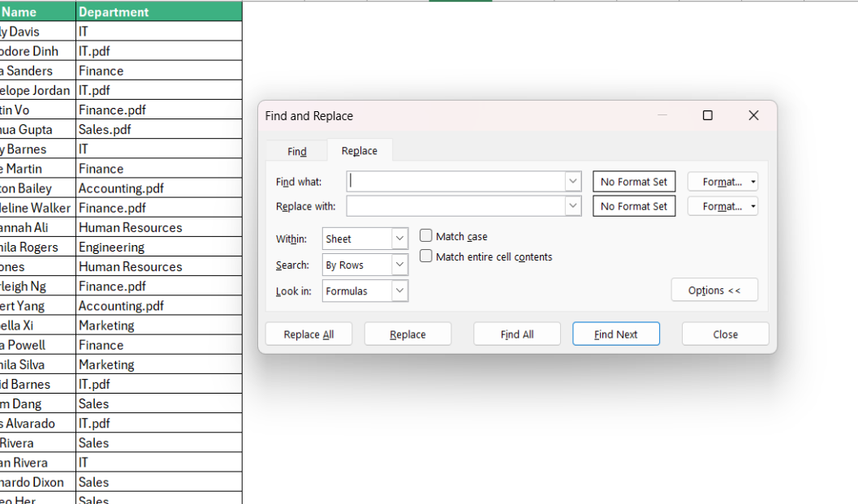Screen dimensions: 858x504
Task: Switch to the Replace tab
Action: (x=360, y=150)
